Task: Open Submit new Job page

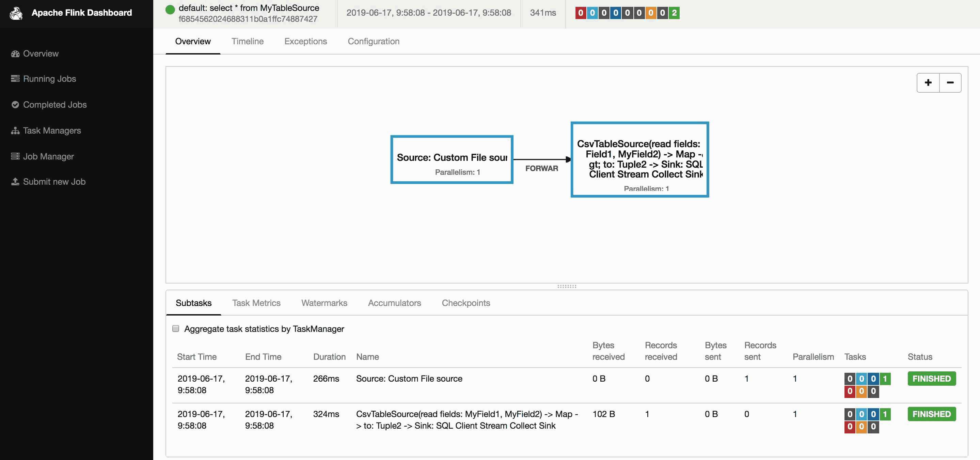Action: tap(54, 182)
